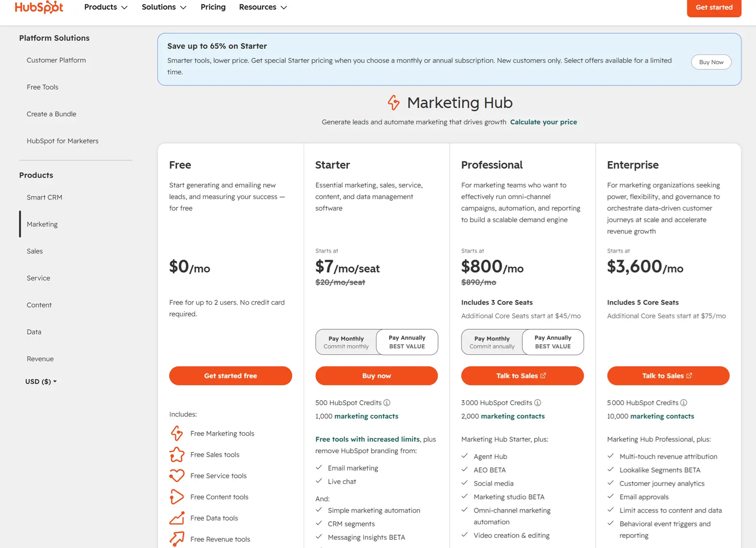
Task: Open info icon beside 500 HubSpot Credits
Action: [x=387, y=402]
